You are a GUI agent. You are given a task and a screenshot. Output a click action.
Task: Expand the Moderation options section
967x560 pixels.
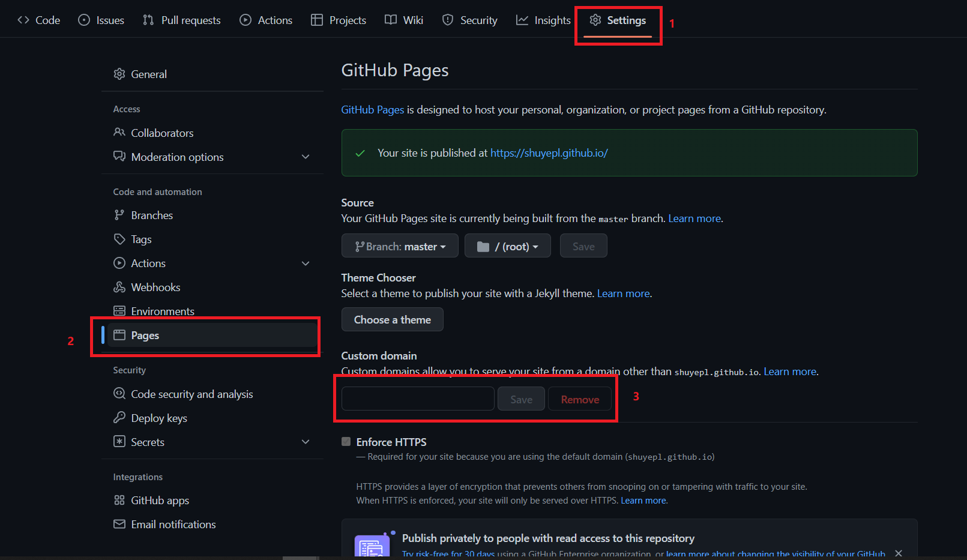point(306,157)
